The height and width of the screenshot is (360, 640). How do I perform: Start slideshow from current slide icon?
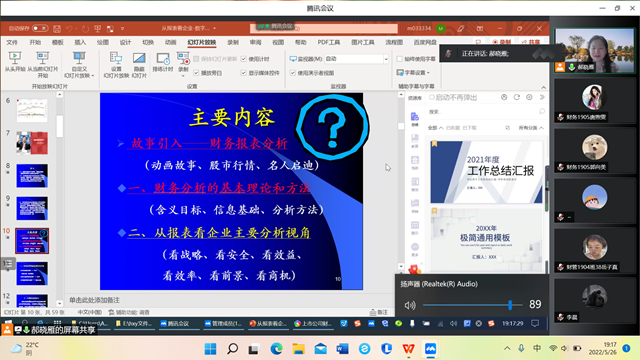pos(42,58)
